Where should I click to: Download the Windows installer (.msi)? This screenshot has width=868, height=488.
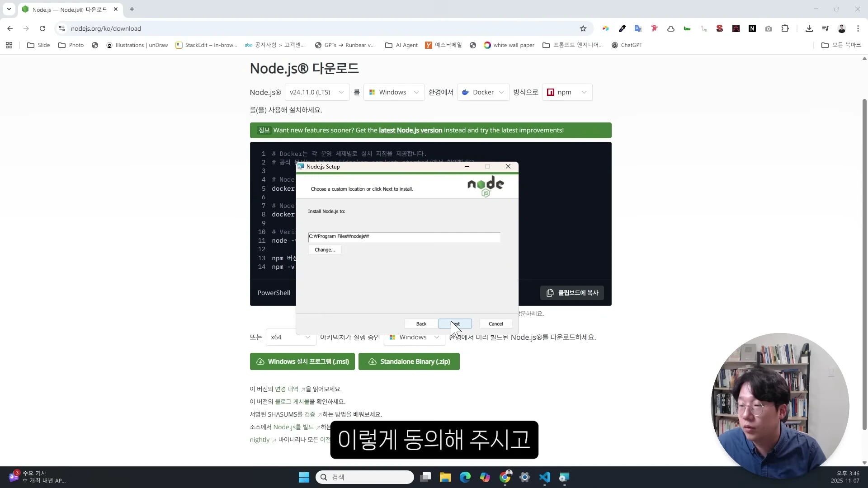coord(302,361)
